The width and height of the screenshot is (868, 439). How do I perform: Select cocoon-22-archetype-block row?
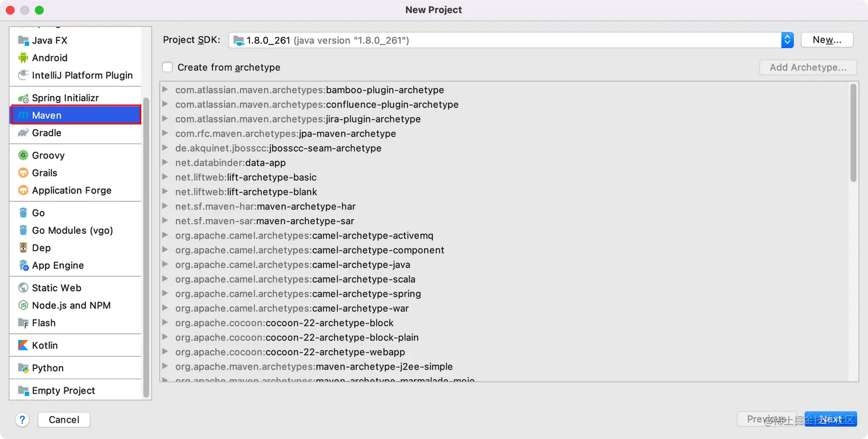[x=505, y=323]
